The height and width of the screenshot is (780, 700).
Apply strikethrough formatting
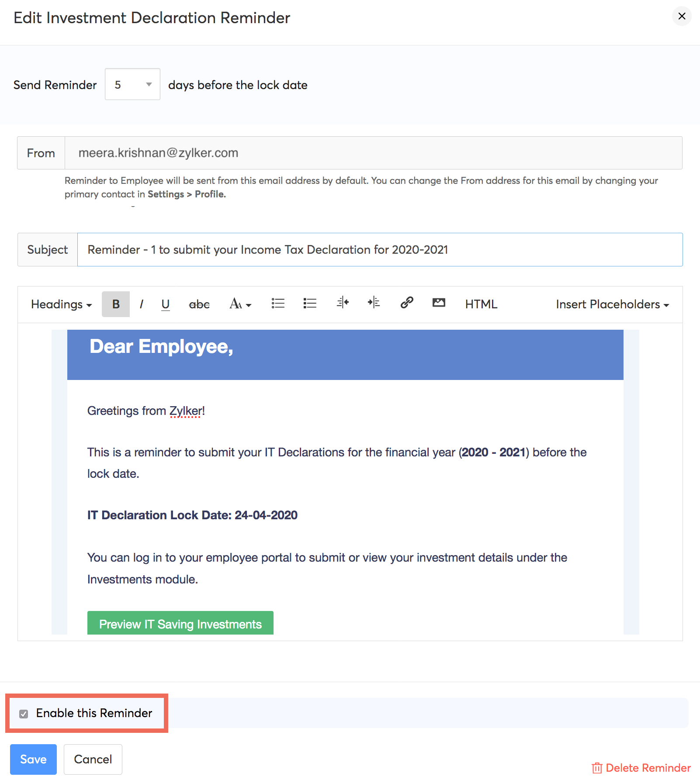coord(199,304)
